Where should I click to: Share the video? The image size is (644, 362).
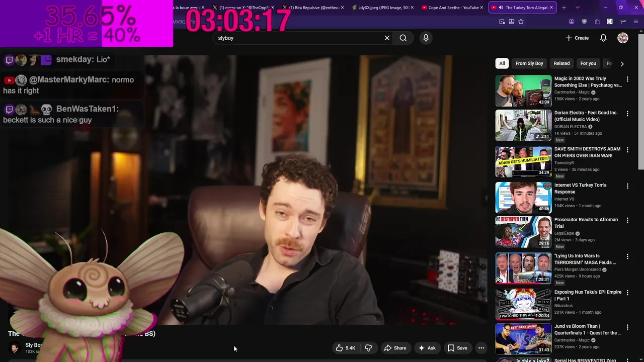click(x=395, y=348)
